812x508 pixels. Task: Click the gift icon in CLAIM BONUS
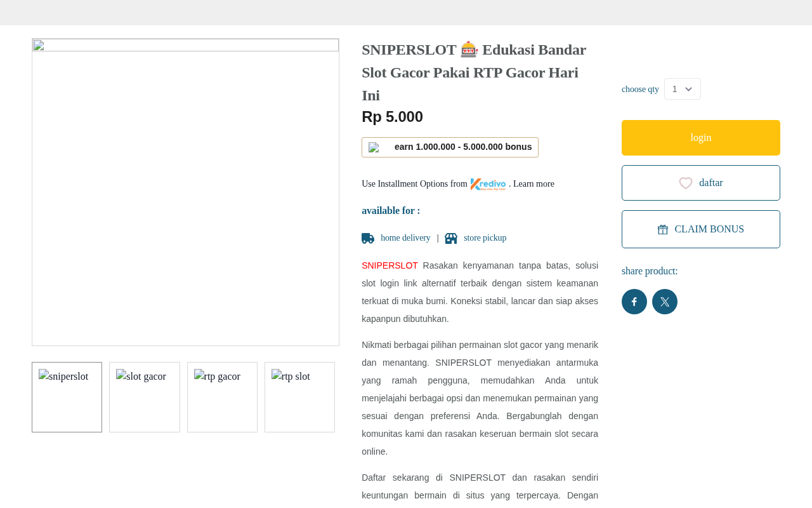click(x=663, y=229)
